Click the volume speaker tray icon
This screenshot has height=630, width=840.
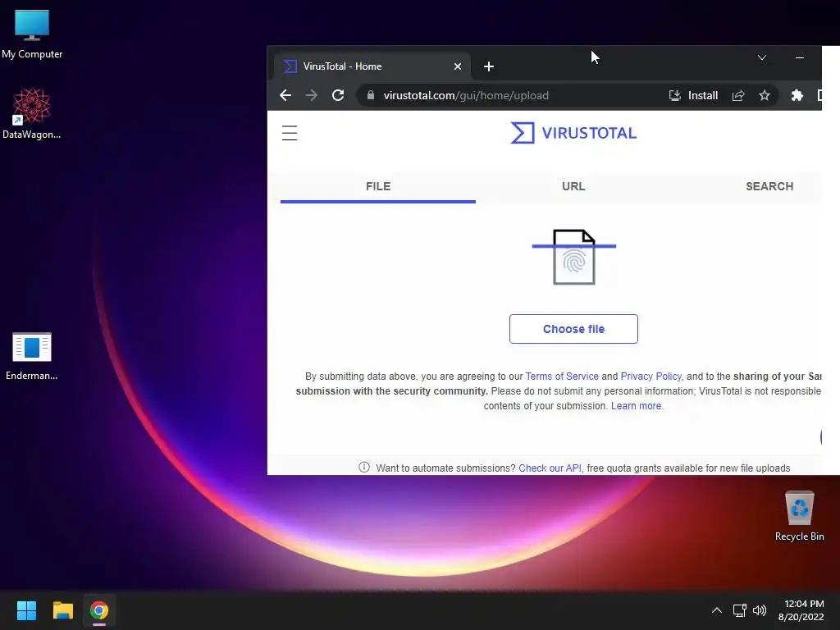click(760, 610)
